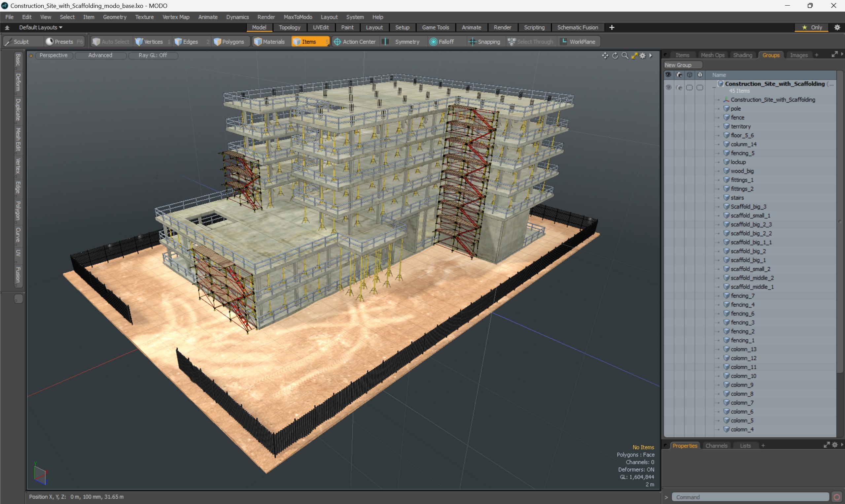Click Command input field
Image resolution: width=845 pixels, height=504 pixels.
750,497
